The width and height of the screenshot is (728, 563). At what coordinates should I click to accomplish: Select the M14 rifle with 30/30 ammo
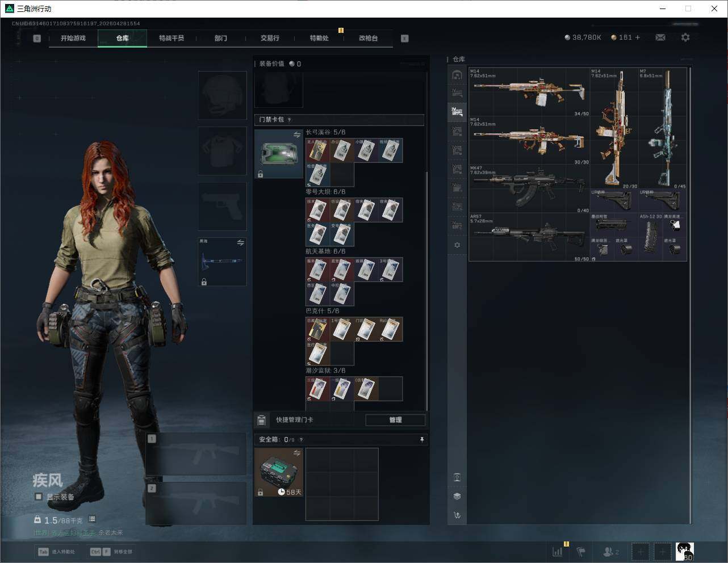tap(529, 141)
